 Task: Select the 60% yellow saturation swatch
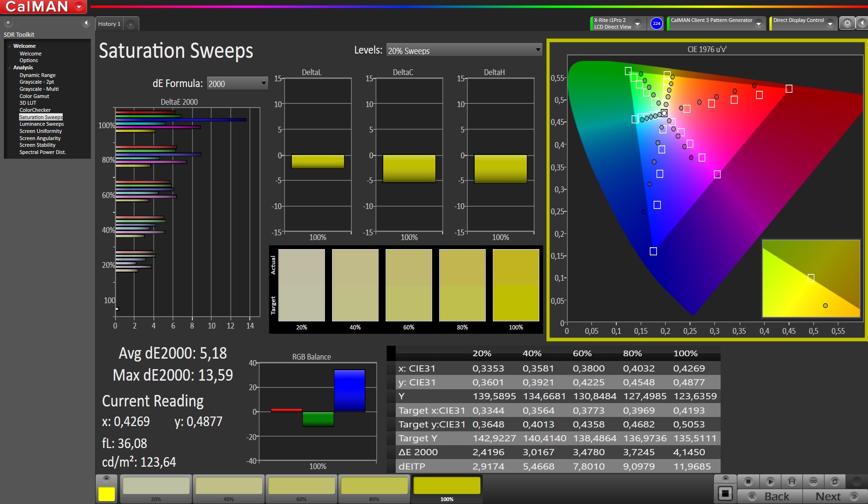[301, 487]
